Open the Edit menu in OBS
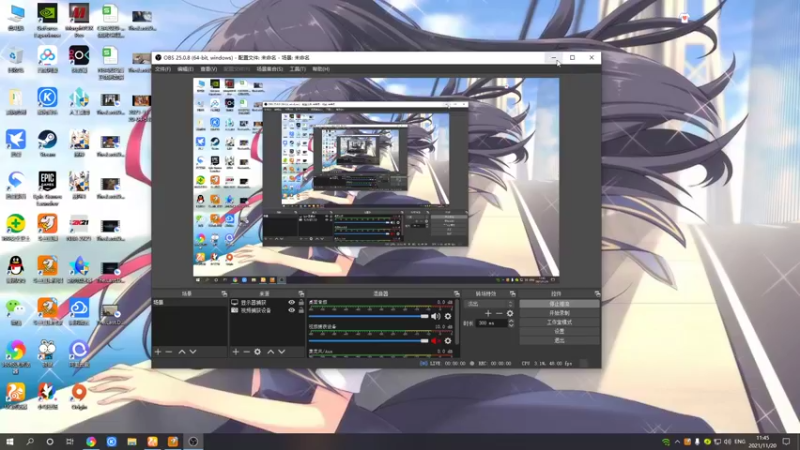Image resolution: width=800 pixels, height=450 pixels. pos(185,69)
